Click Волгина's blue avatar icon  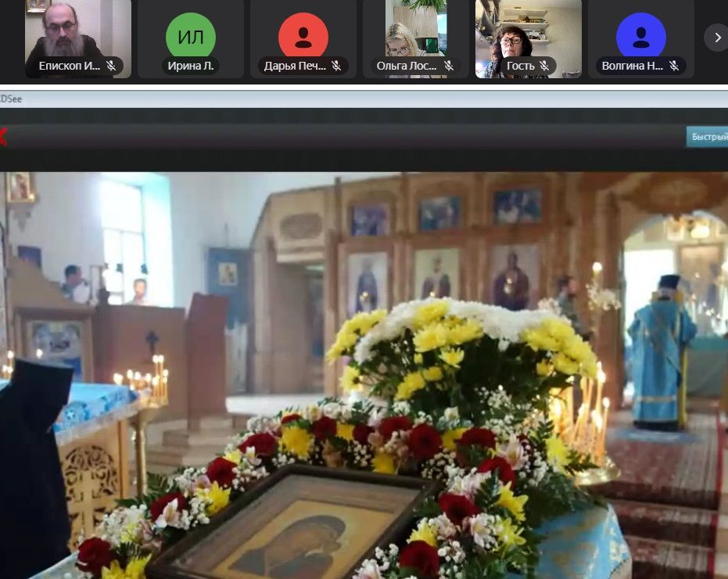pos(640,37)
